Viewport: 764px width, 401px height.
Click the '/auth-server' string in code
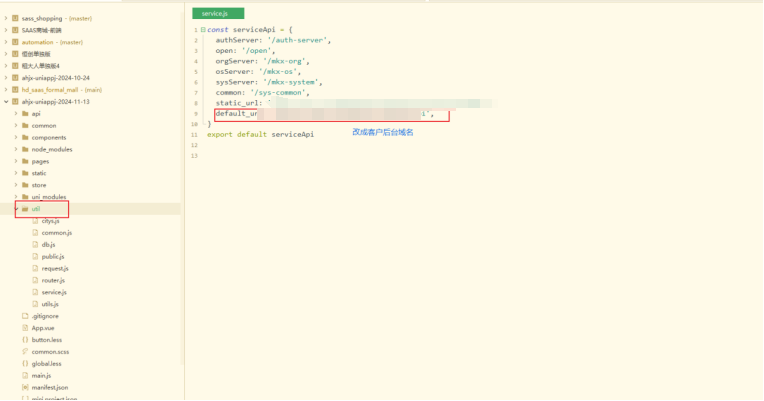point(297,40)
